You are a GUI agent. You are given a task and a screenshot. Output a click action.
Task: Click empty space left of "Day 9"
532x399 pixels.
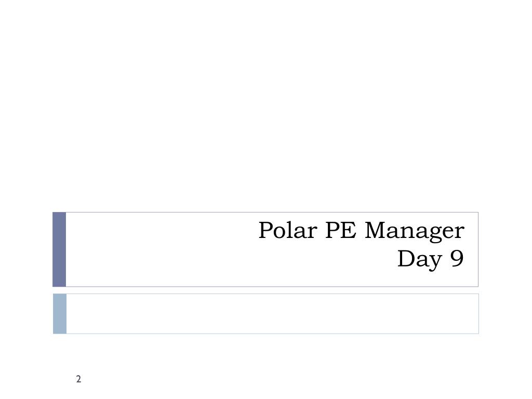[x=231, y=260]
